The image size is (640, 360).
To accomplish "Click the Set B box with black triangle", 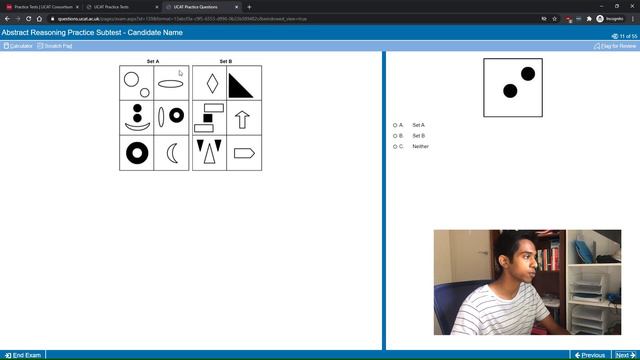I will pyautogui.click(x=244, y=83).
